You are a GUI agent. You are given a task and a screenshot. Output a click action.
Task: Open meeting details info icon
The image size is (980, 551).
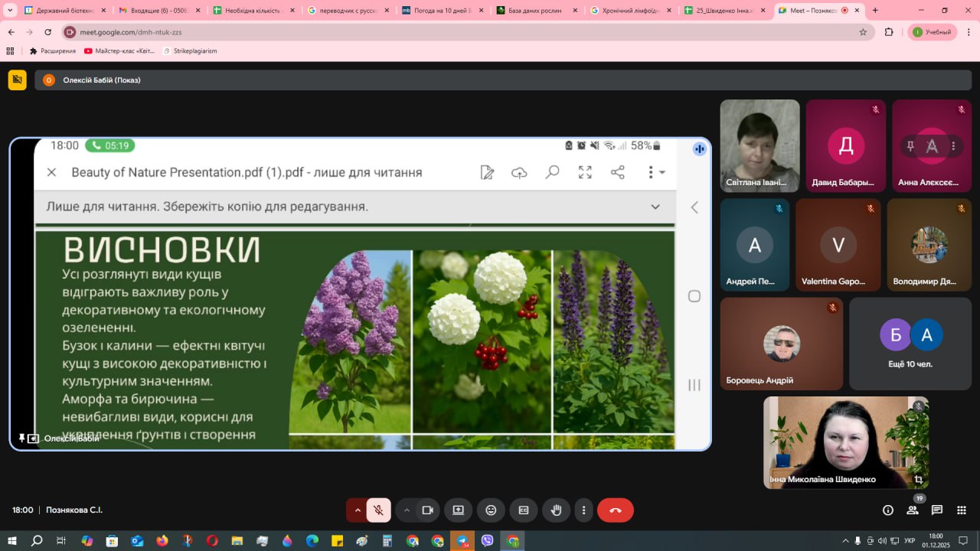pyautogui.click(x=888, y=510)
